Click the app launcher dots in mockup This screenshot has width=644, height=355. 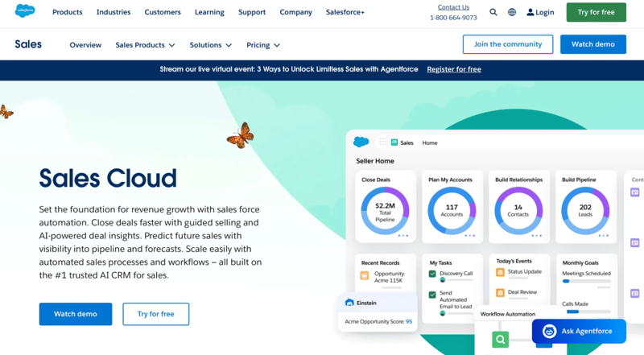(x=383, y=142)
